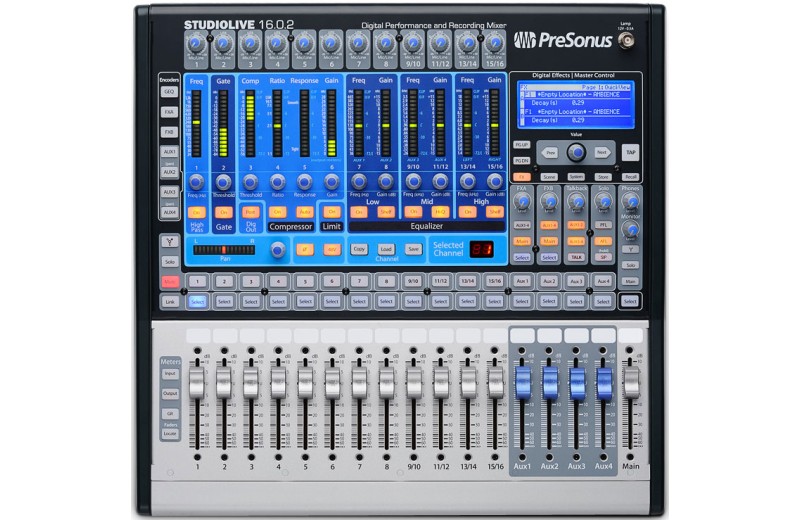Click the Value encoder knob
The image size is (800, 520).
click(x=577, y=152)
